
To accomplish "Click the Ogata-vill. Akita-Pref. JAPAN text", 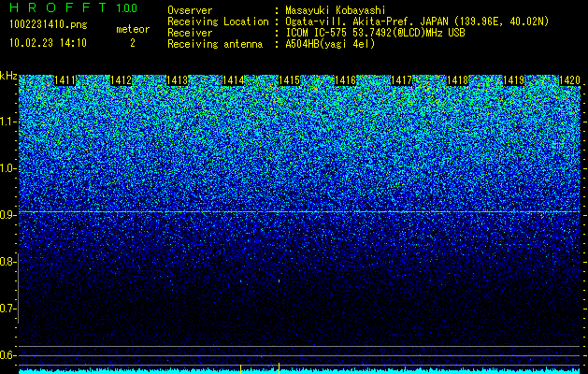I will [x=366, y=22].
